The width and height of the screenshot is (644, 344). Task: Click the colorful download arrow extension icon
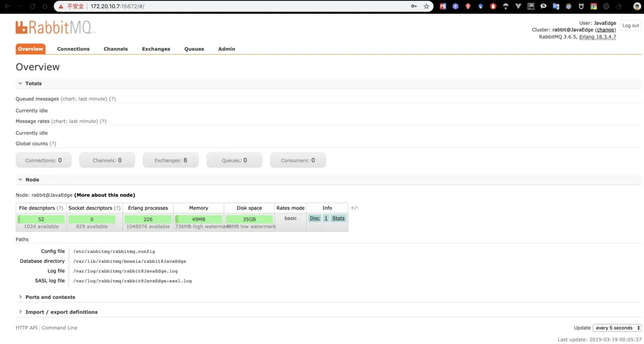pyautogui.click(x=594, y=6)
